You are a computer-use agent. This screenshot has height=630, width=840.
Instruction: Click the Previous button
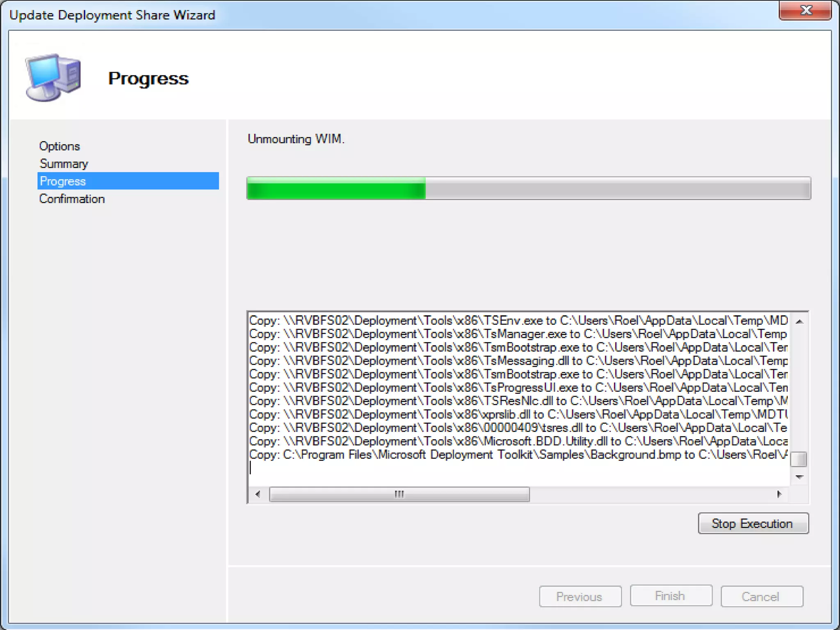tap(580, 596)
